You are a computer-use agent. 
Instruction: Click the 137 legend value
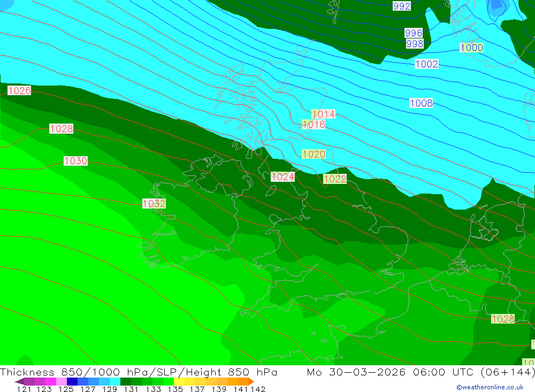[x=197, y=389]
